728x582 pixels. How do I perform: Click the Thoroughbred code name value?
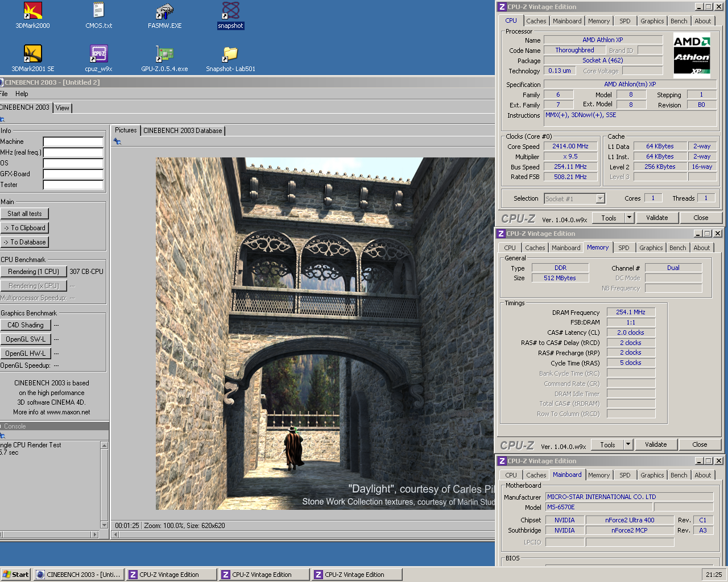[574, 50]
